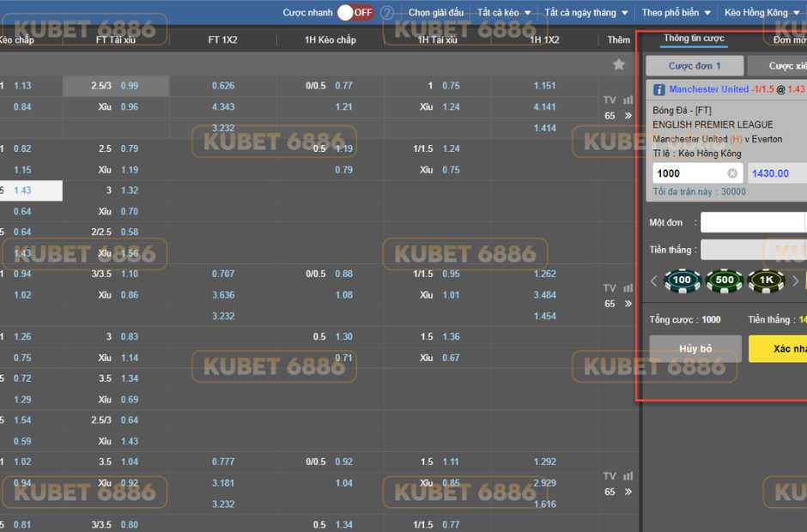807x532 pixels.
Task: Click the Một đơn input field
Action: tap(753, 223)
